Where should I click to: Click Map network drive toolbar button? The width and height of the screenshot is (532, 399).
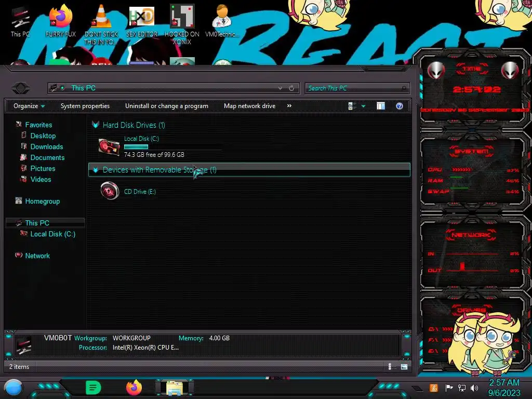(x=250, y=106)
